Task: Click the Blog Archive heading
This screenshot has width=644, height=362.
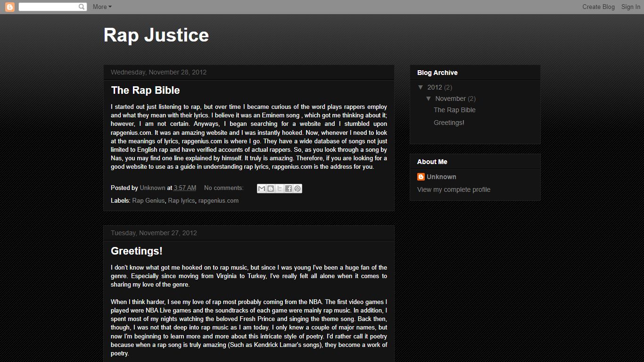Action: (437, 73)
